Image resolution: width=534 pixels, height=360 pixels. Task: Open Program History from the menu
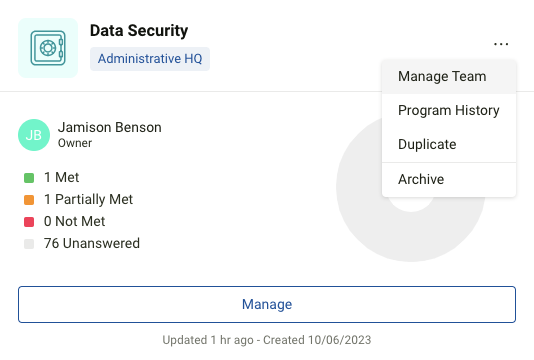point(449,111)
